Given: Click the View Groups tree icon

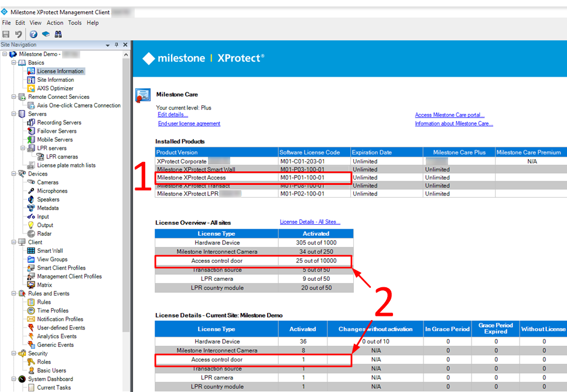Looking at the screenshot, I should tap(31, 259).
